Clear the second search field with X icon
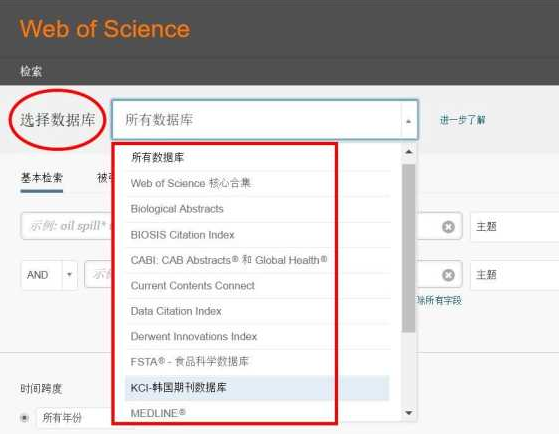 448,275
